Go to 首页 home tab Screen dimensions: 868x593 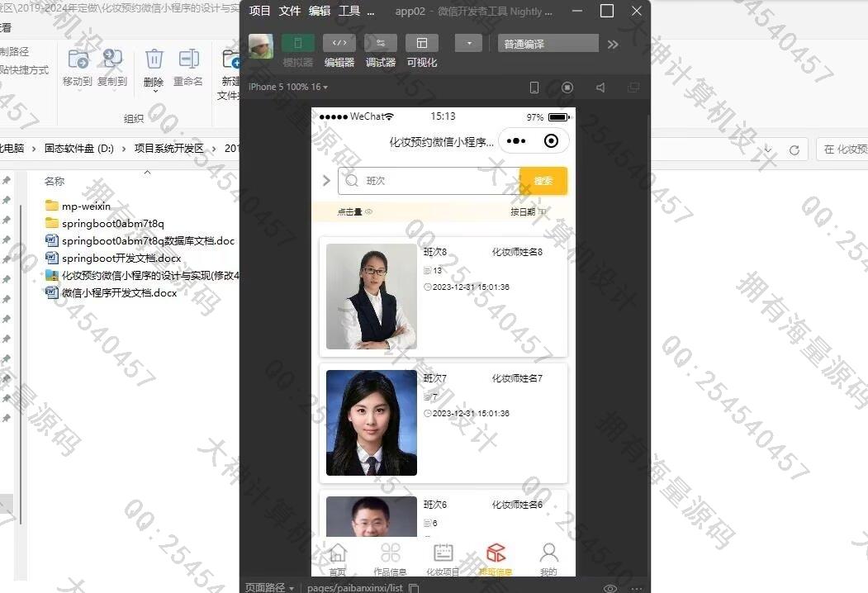[338, 559]
